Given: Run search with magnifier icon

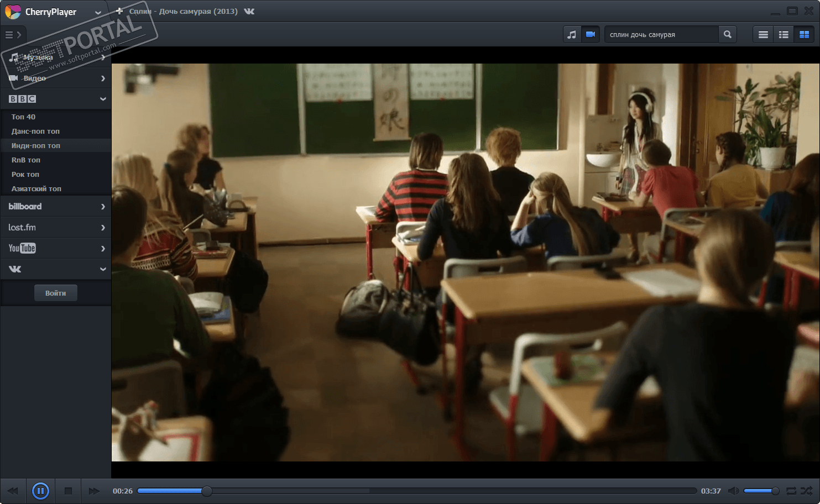Looking at the screenshot, I should [728, 34].
